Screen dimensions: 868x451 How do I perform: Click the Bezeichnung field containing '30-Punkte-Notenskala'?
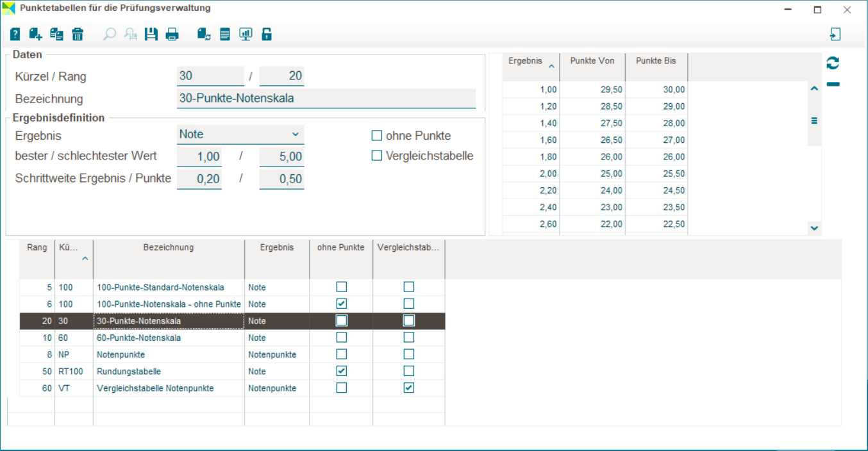(326, 99)
